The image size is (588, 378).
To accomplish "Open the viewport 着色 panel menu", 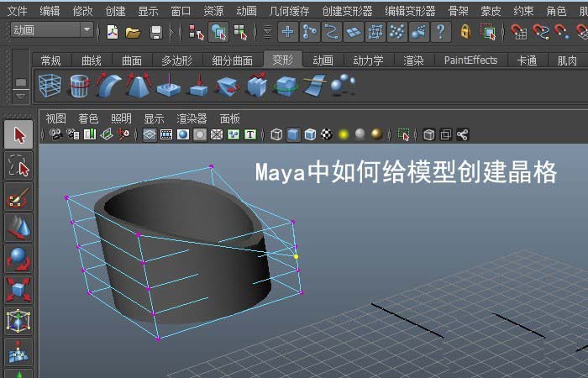I will tap(88, 119).
